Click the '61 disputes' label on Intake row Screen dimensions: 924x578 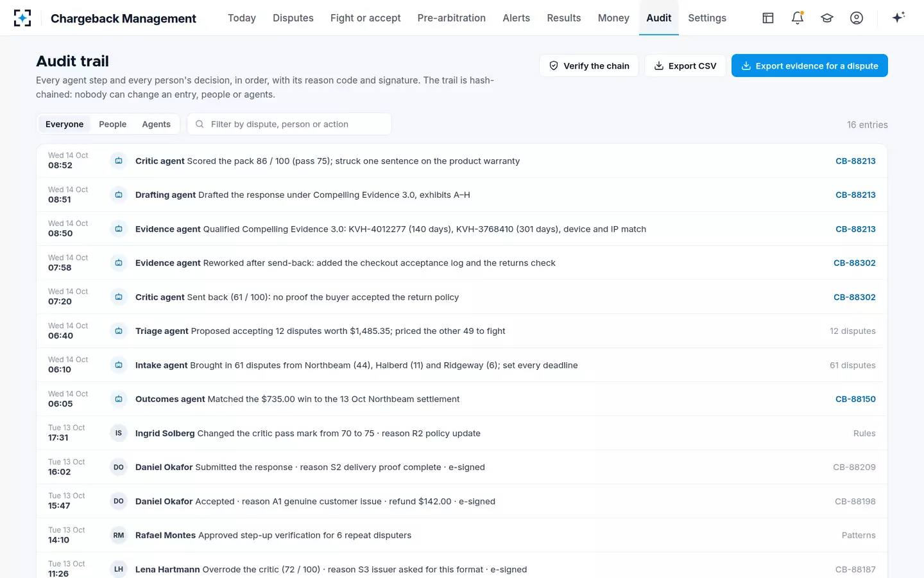pos(853,365)
